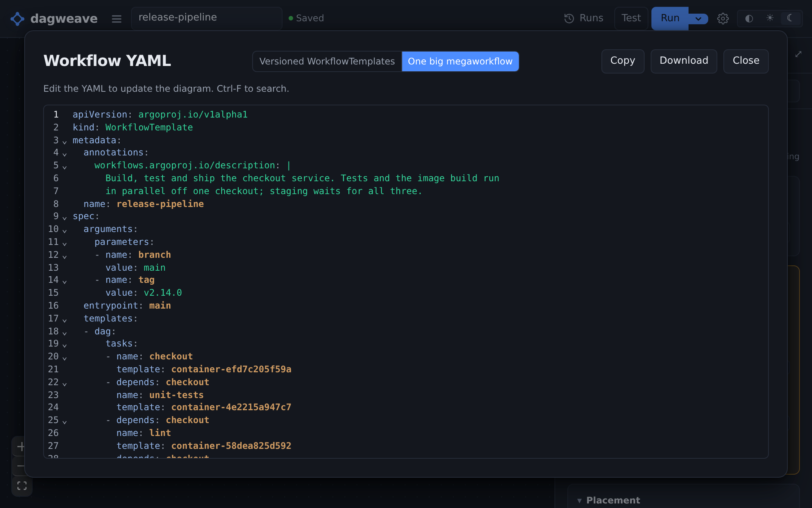Click description text on line 6
The width and height of the screenshot is (812, 508).
click(x=302, y=178)
